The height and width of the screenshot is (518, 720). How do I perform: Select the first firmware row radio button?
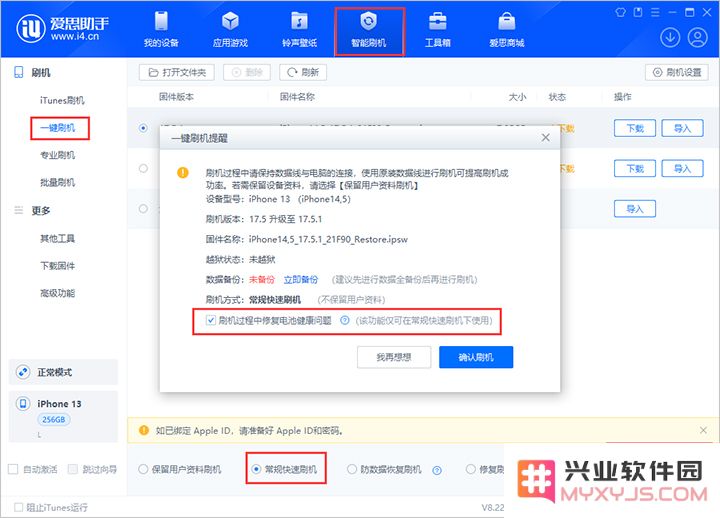pos(143,128)
